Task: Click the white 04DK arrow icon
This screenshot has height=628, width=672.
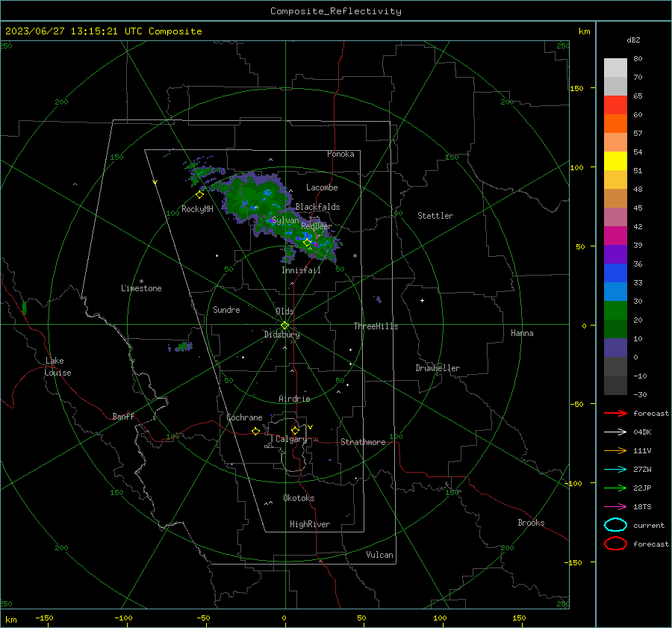Action: click(615, 432)
